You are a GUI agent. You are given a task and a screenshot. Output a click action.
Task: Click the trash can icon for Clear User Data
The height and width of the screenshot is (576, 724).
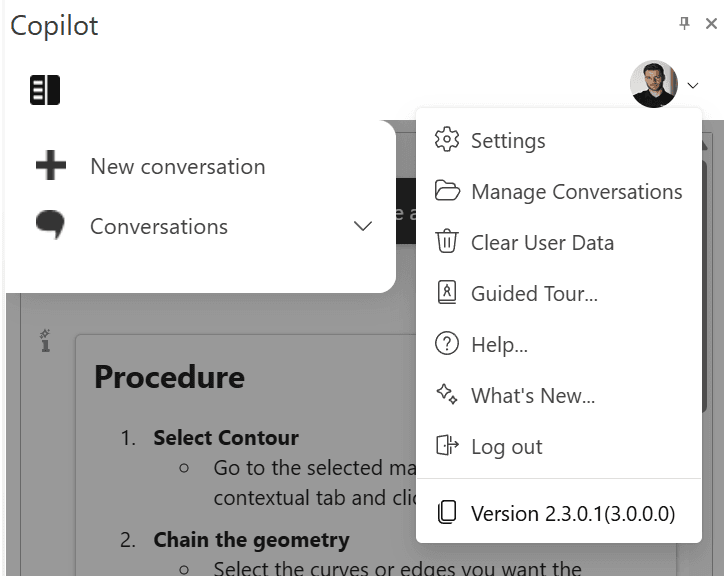point(446,241)
